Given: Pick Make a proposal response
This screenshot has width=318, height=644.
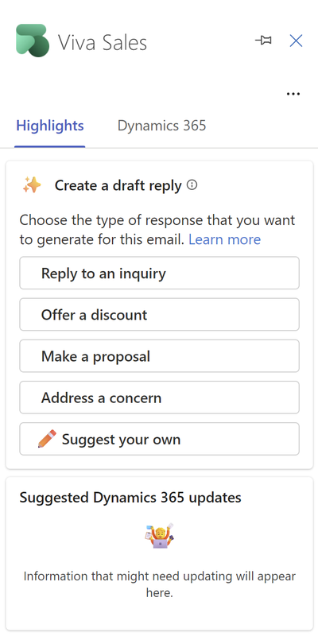Looking at the screenshot, I should coord(160,356).
